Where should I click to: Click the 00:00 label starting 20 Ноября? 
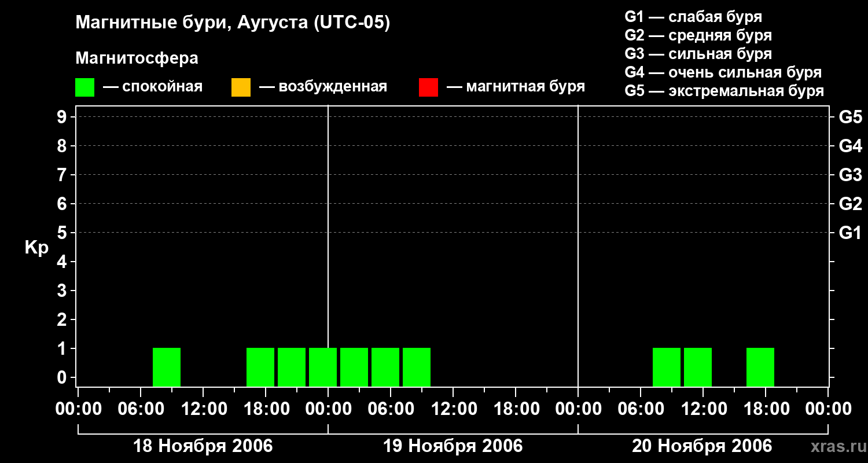pyautogui.click(x=578, y=409)
